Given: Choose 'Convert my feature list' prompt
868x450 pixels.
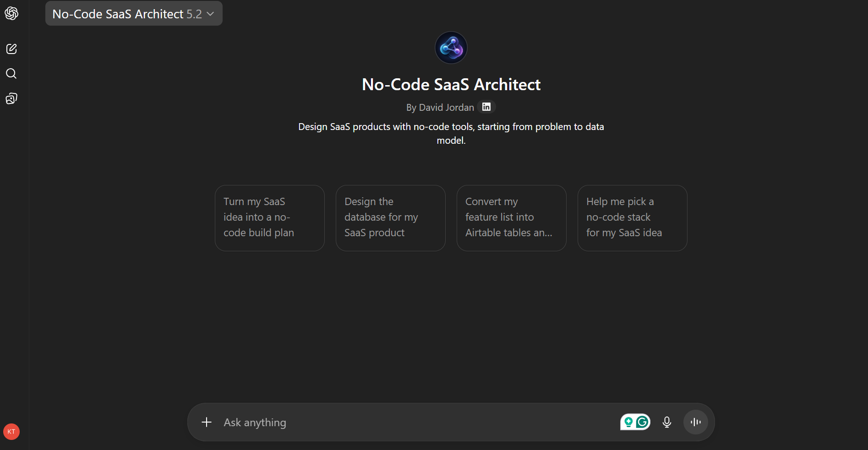Looking at the screenshot, I should point(511,218).
